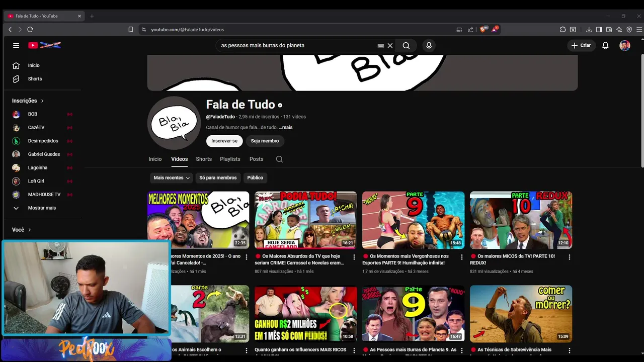
Task: Expand Mostrar mais in subscriptions list
Action: [x=42, y=208]
